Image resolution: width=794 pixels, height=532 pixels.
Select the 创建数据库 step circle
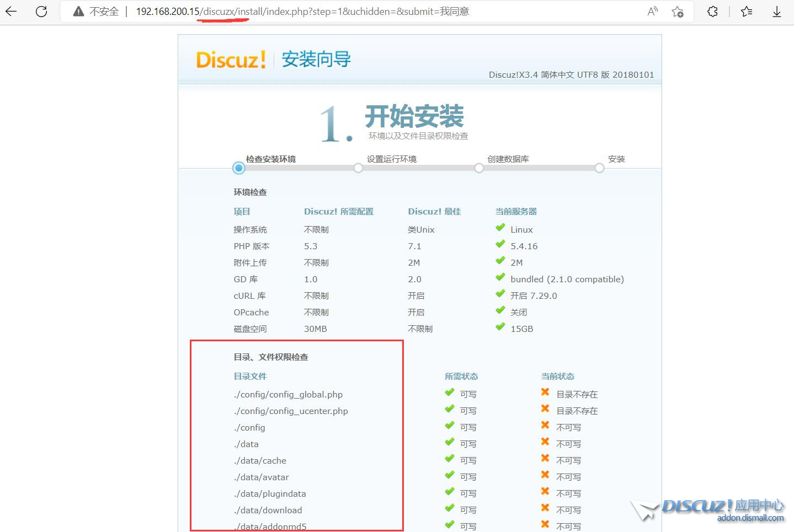click(x=479, y=168)
